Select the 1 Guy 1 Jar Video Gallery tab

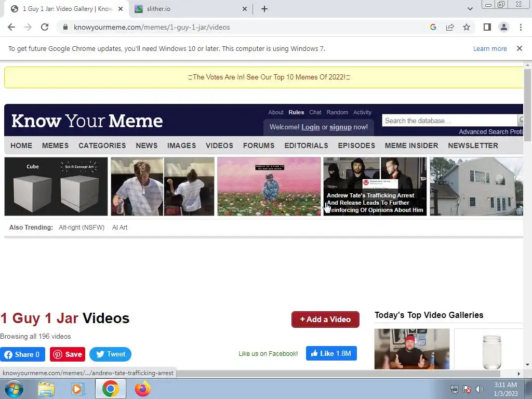tap(66, 9)
